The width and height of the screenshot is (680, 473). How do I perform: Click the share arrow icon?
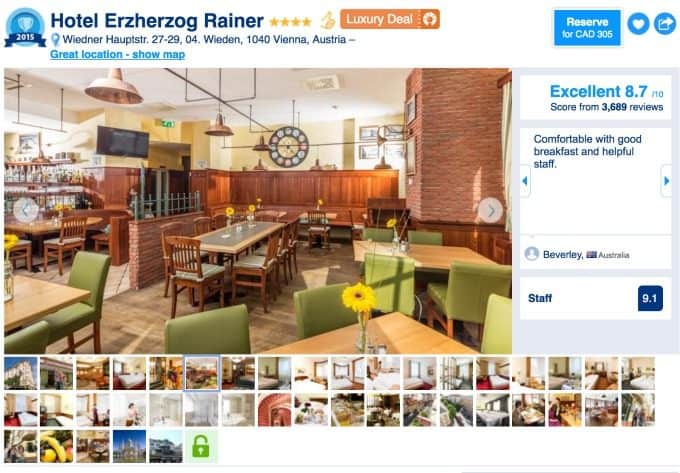click(665, 24)
